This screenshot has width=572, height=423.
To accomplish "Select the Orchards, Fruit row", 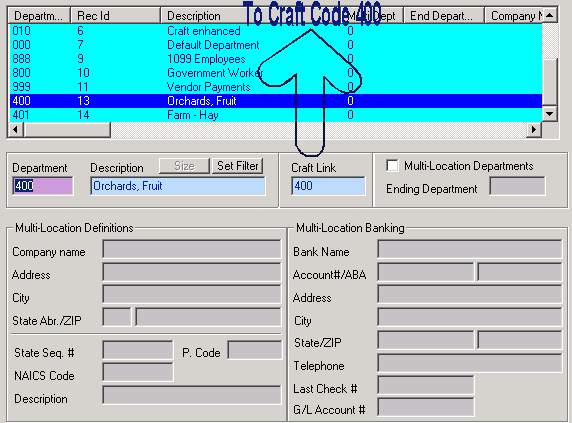I will [275, 101].
